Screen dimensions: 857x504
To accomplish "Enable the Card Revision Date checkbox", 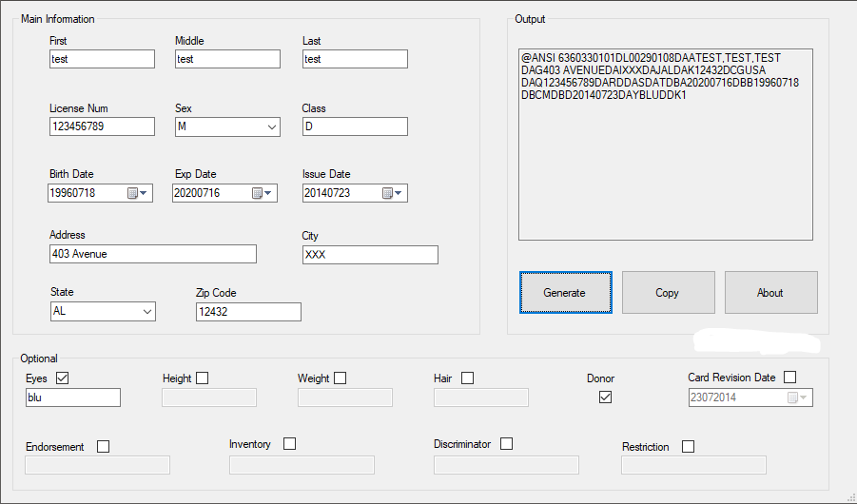I will click(x=789, y=377).
